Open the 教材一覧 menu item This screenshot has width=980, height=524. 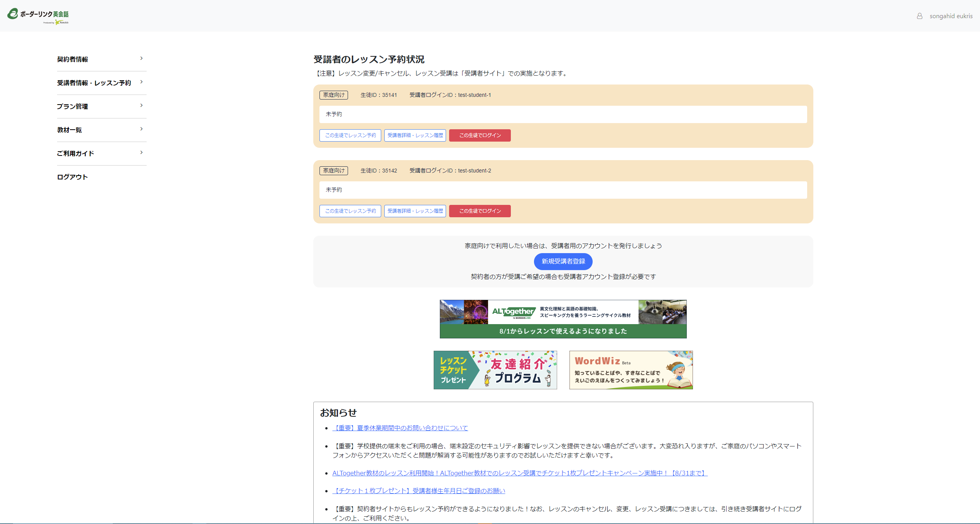(69, 130)
